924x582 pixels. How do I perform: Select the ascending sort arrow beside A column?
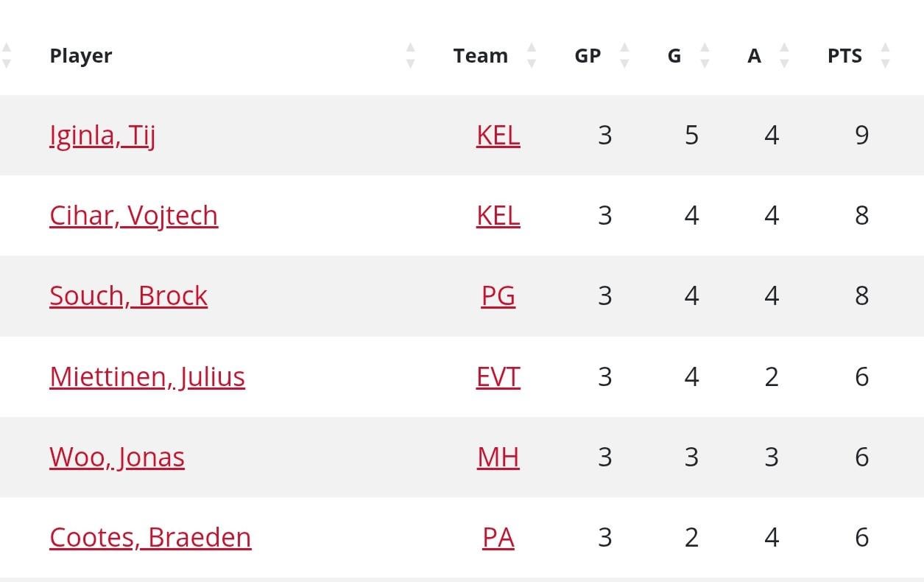tap(783, 49)
